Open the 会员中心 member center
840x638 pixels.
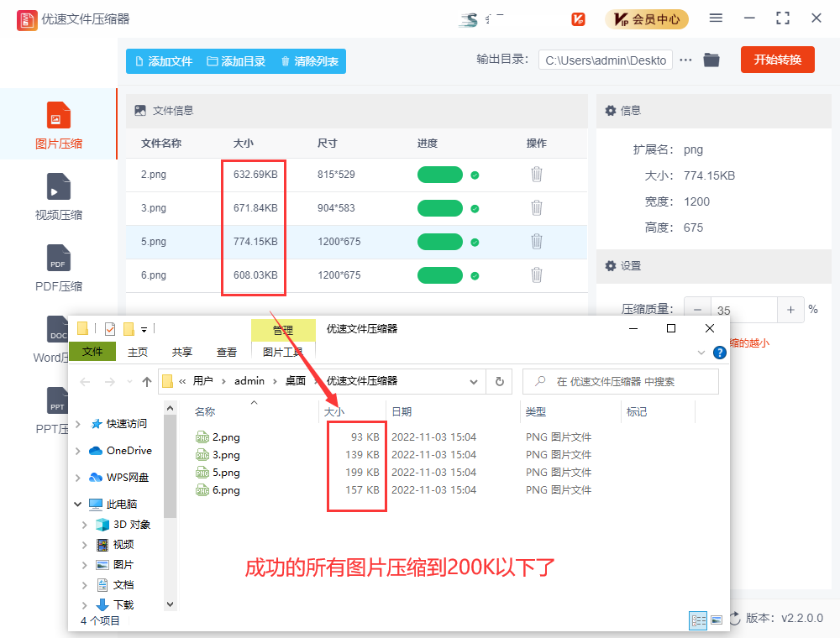click(x=647, y=20)
